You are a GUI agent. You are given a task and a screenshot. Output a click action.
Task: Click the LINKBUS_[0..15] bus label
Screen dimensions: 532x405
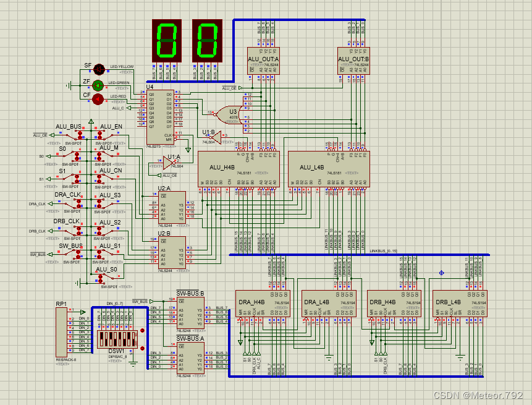pyautogui.click(x=383, y=251)
